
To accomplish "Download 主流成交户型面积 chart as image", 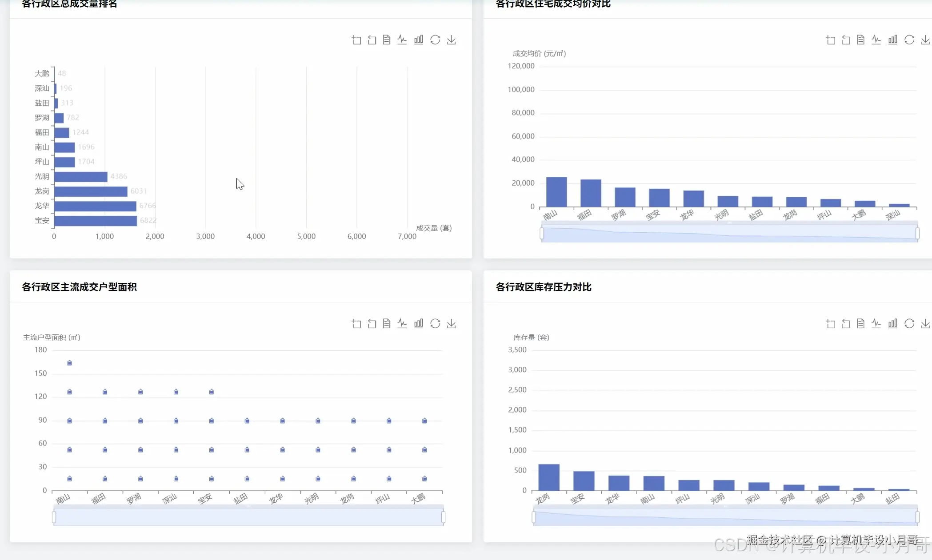I will tap(452, 324).
